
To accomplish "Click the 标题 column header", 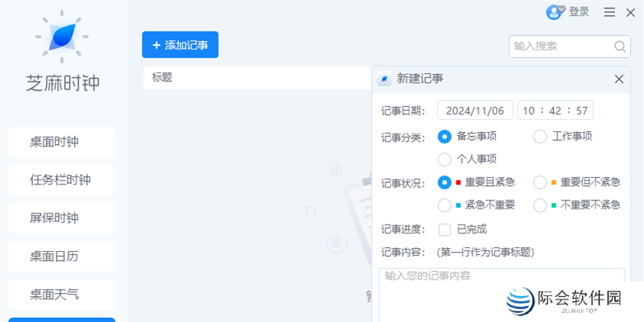I will point(163,77).
